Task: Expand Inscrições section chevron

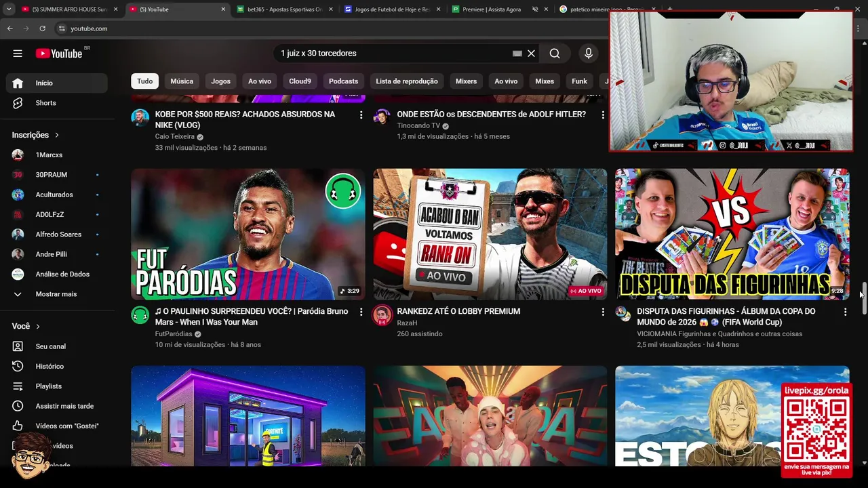Action: pyautogui.click(x=57, y=135)
